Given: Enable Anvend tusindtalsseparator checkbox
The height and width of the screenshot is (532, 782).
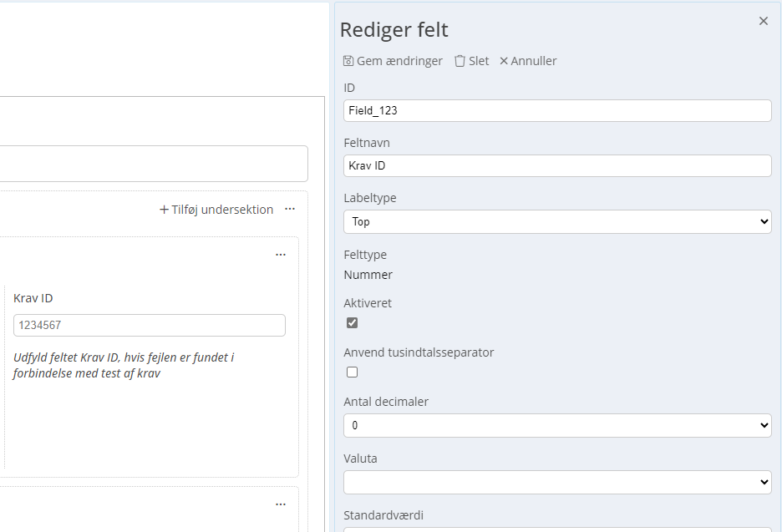Looking at the screenshot, I should [352, 372].
